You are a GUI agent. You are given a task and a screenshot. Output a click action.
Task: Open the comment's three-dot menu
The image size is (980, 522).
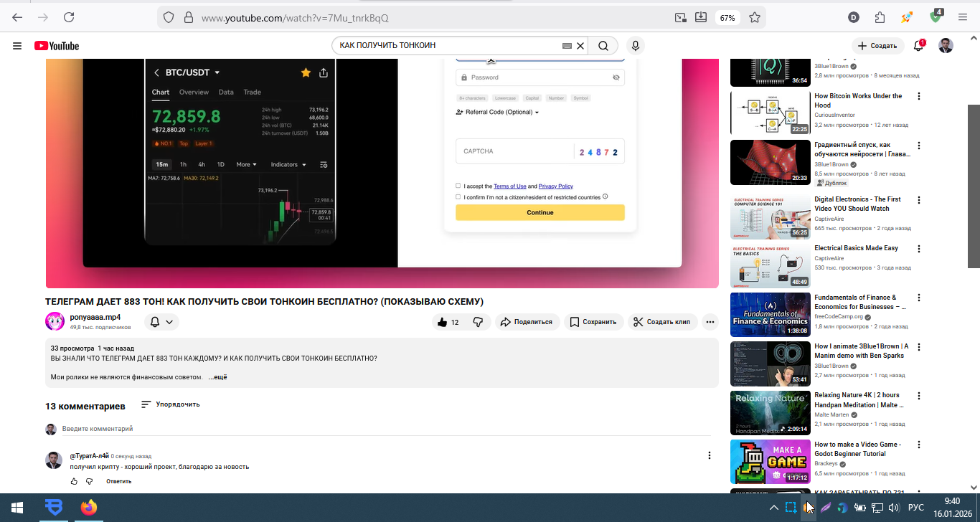710,455
